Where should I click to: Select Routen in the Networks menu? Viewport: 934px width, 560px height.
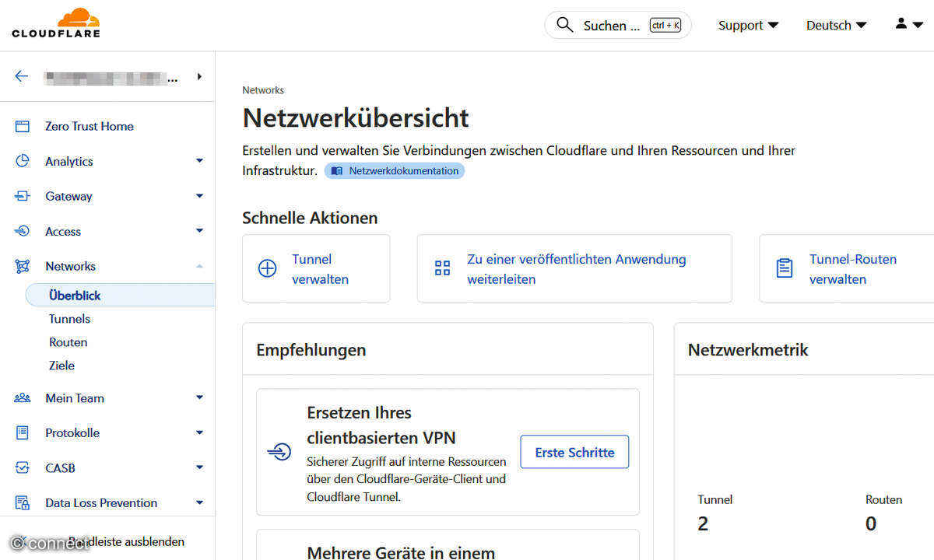(68, 341)
